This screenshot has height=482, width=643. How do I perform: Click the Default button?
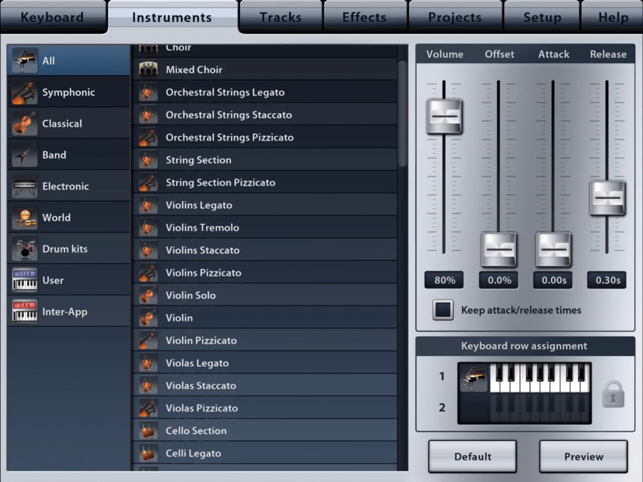(472, 456)
